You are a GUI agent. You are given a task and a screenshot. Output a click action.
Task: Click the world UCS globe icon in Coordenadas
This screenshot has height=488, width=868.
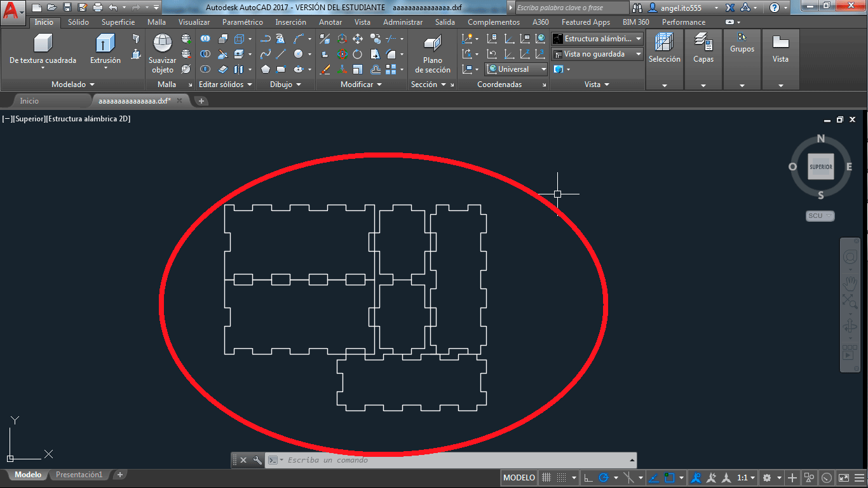pyautogui.click(x=541, y=39)
